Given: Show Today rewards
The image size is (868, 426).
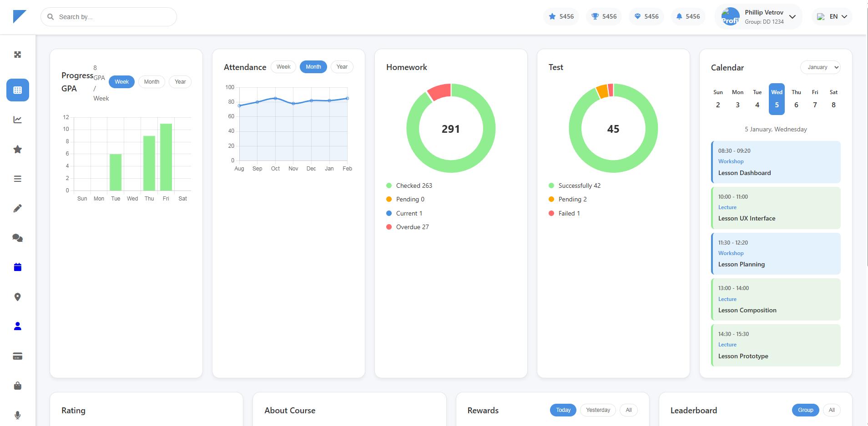Looking at the screenshot, I should 563,410.
